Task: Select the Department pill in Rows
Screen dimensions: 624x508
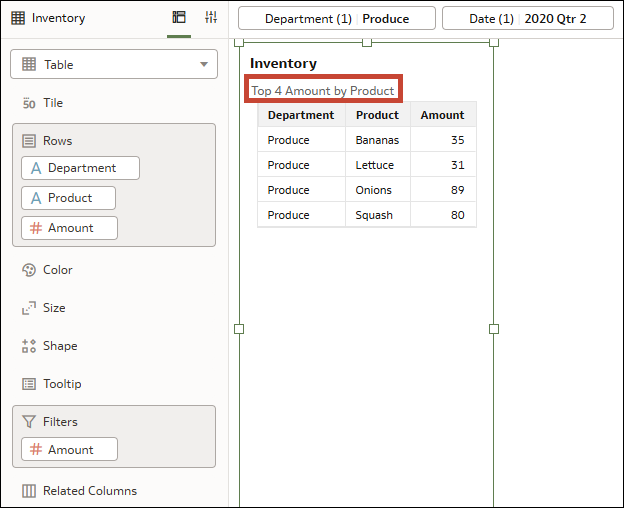Action: coord(80,168)
